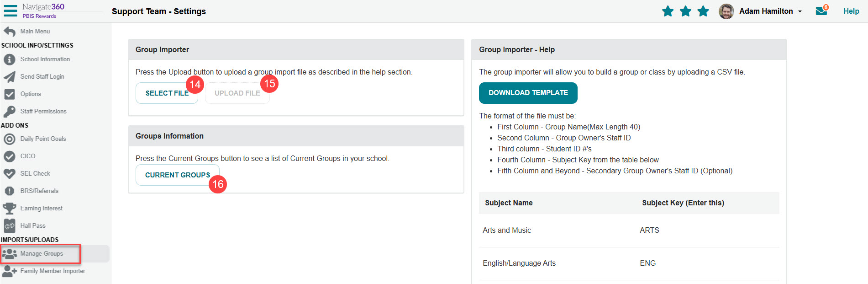Click the Earning Interest trophy icon
This screenshot has width=868, height=284.
(x=9, y=209)
